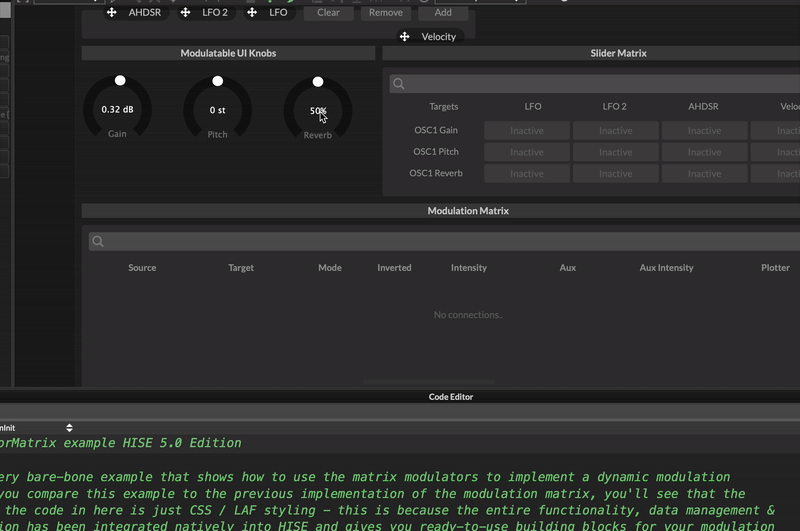Image resolution: width=800 pixels, height=531 pixels.
Task: Click the LFO column header in Slider Matrix
Action: point(533,107)
